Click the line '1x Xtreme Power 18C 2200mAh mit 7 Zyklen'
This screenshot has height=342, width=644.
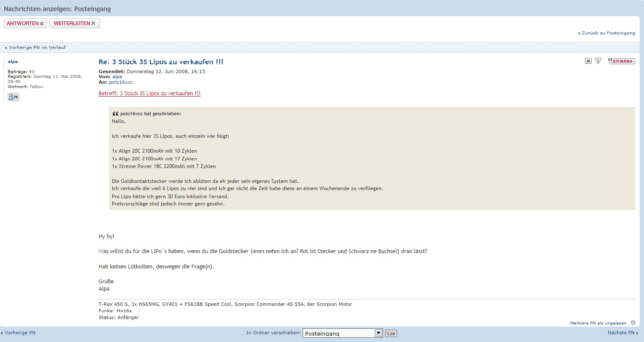point(164,166)
